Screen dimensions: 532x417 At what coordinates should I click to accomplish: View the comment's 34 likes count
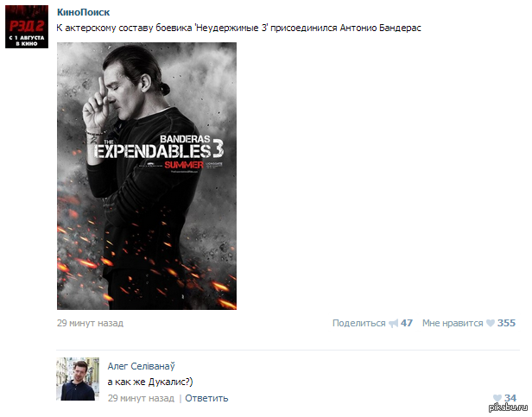coord(510,398)
